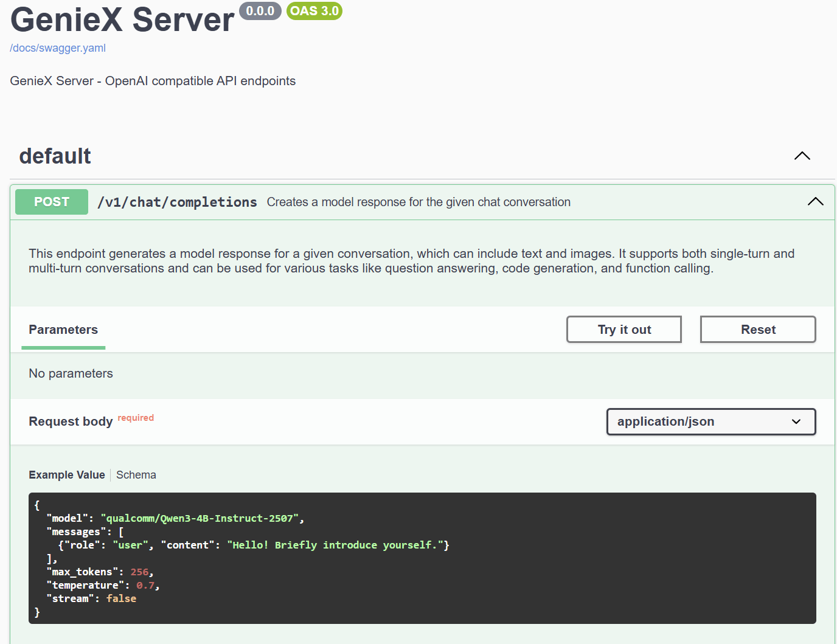837x644 pixels.
Task: Click the "Hello! Briefly introduce yourself." content string
Action: point(335,545)
